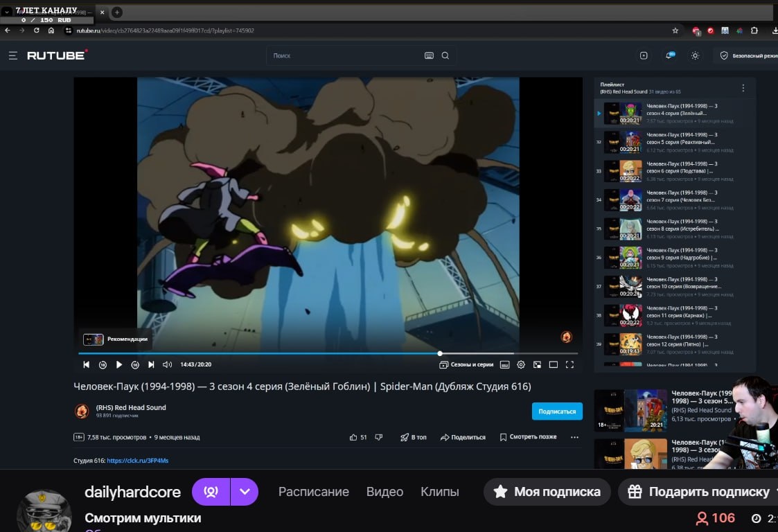
Task: Open a new browser tab
Action: [x=117, y=12]
